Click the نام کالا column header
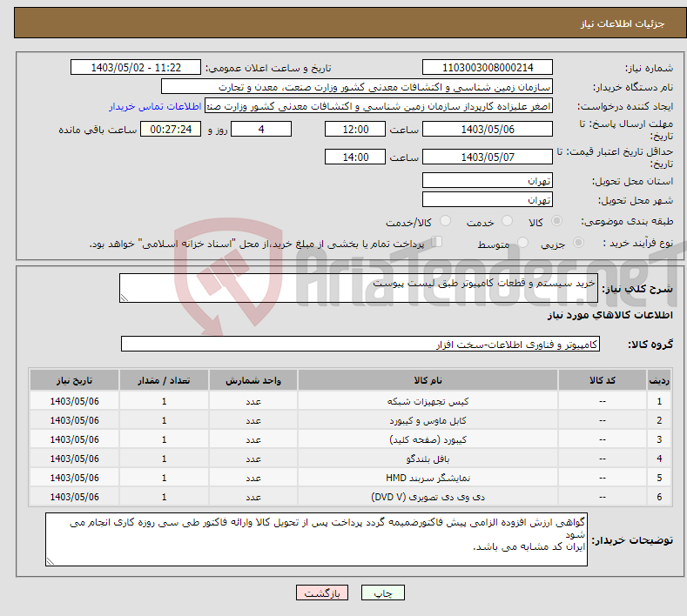687x616 pixels. [428, 380]
